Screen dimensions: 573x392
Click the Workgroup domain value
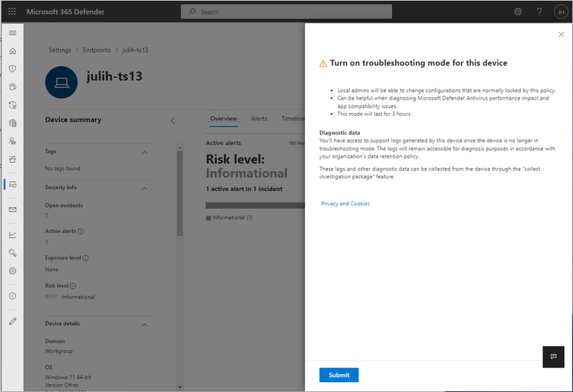59,351
